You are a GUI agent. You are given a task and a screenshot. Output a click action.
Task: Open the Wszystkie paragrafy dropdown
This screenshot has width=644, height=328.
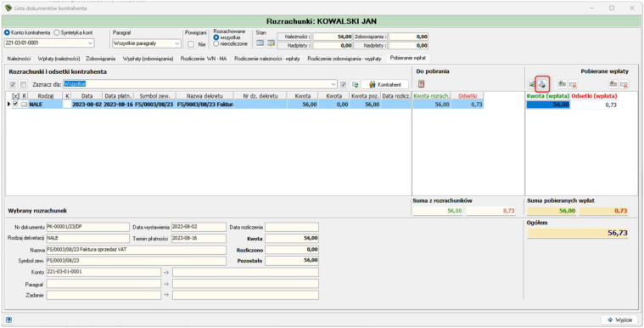[x=177, y=42]
